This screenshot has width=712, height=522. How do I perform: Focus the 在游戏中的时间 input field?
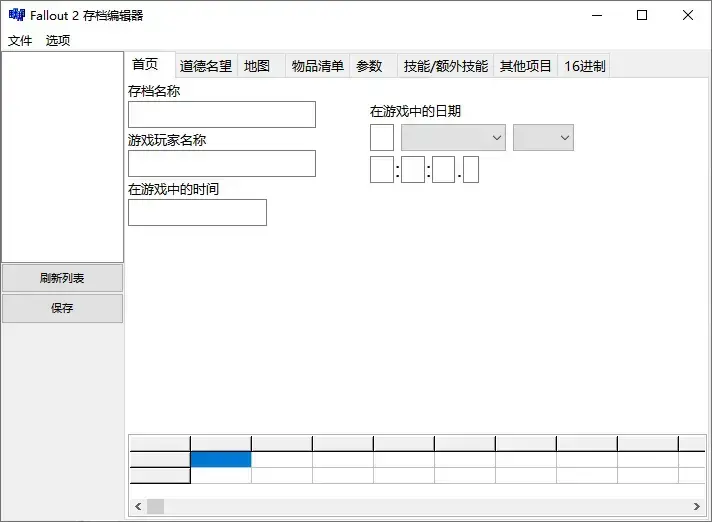(x=197, y=212)
